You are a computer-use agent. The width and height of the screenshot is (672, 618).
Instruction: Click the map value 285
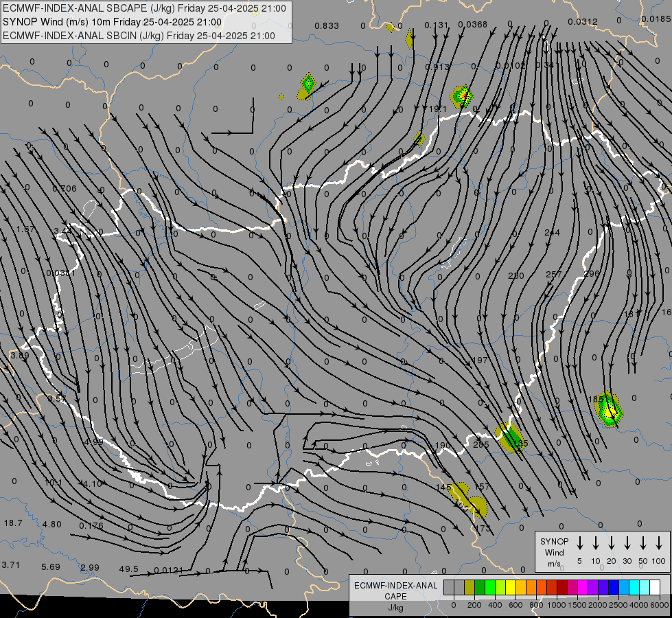(481, 444)
